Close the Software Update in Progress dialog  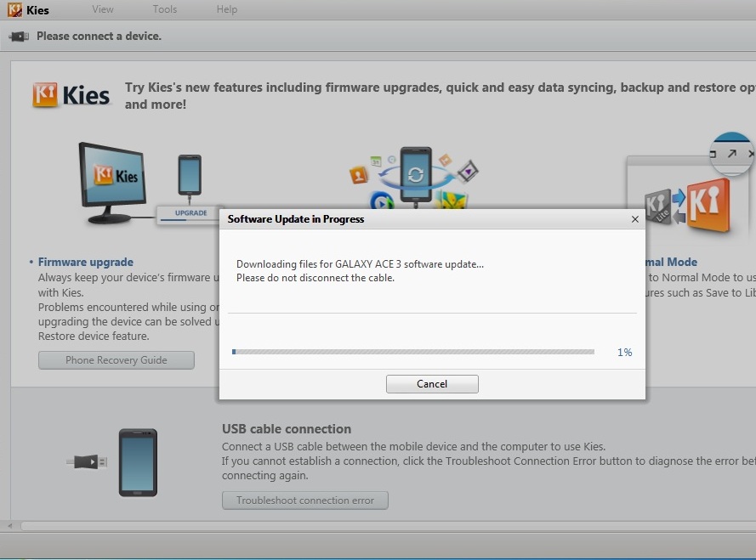click(635, 219)
